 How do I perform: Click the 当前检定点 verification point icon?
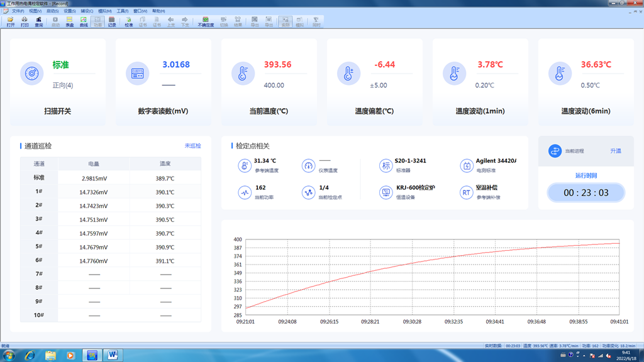pyautogui.click(x=308, y=192)
